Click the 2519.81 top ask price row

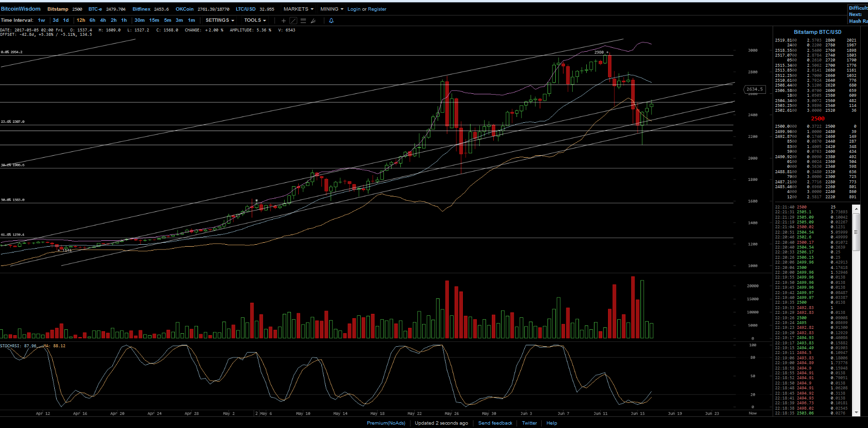point(816,40)
